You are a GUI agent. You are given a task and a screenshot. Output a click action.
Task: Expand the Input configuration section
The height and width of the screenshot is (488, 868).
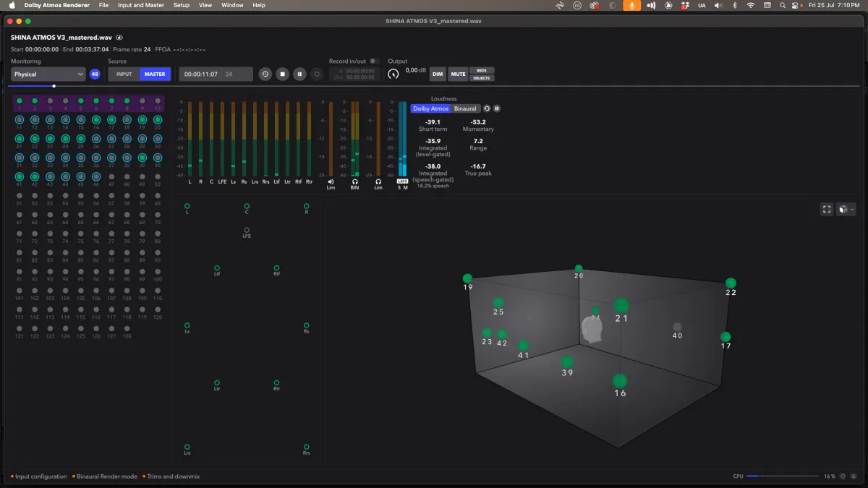coord(39,476)
